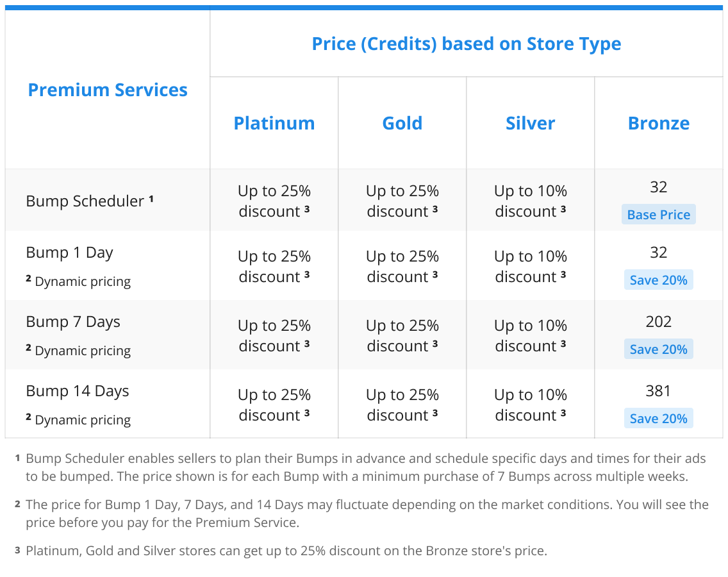Viewport: 728px width, 577px height.
Task: Click "Save 20%" badge in Bump 1 Day row
Action: [659, 280]
